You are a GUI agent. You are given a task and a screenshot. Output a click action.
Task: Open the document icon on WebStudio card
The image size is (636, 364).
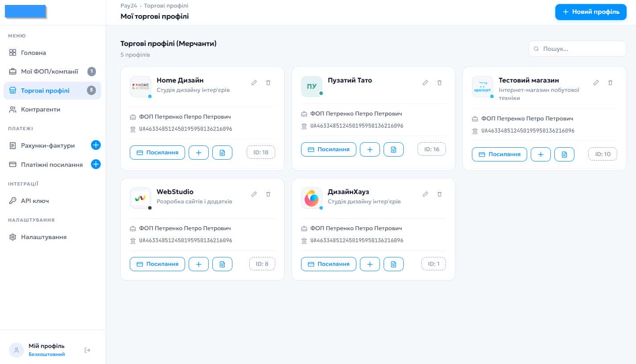point(223,264)
